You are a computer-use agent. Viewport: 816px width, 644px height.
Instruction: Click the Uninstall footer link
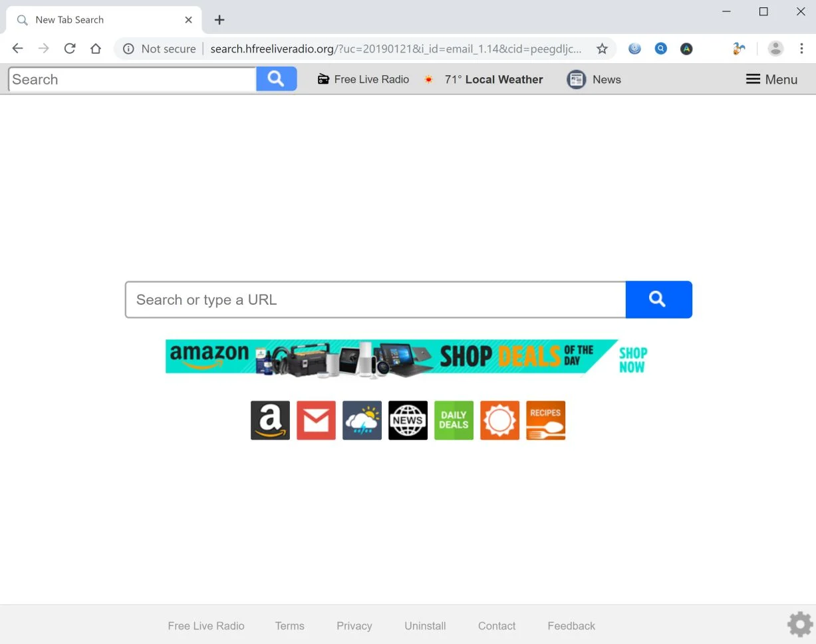426,626
